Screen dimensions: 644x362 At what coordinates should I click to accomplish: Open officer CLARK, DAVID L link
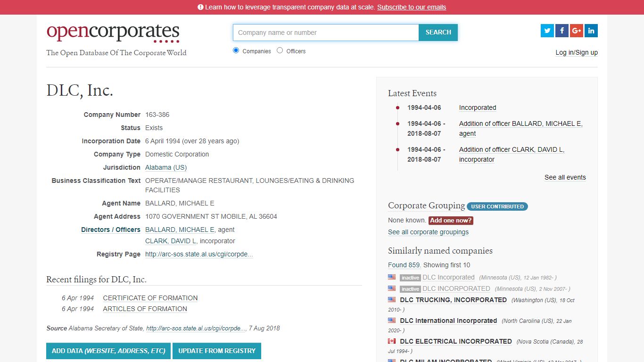tap(171, 241)
